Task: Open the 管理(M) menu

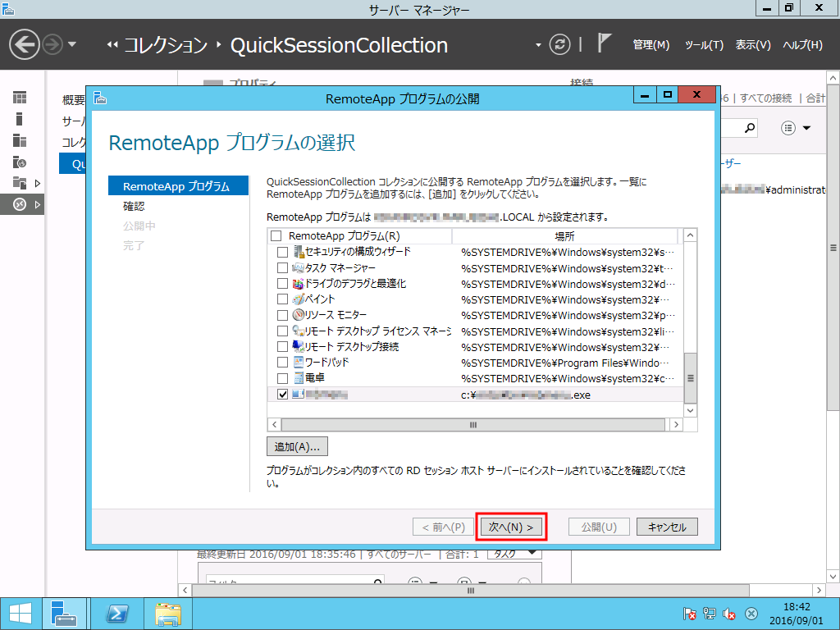Action: [651, 45]
